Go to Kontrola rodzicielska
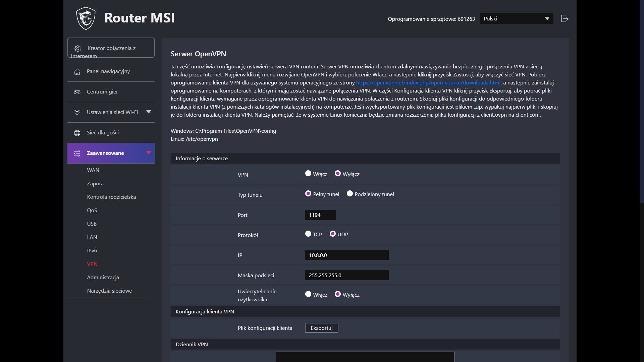The height and width of the screenshot is (362, 644). tap(111, 197)
